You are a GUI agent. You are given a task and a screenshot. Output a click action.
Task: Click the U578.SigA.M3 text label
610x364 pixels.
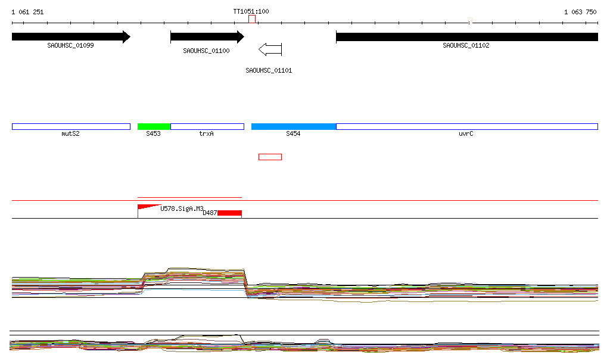click(182, 209)
